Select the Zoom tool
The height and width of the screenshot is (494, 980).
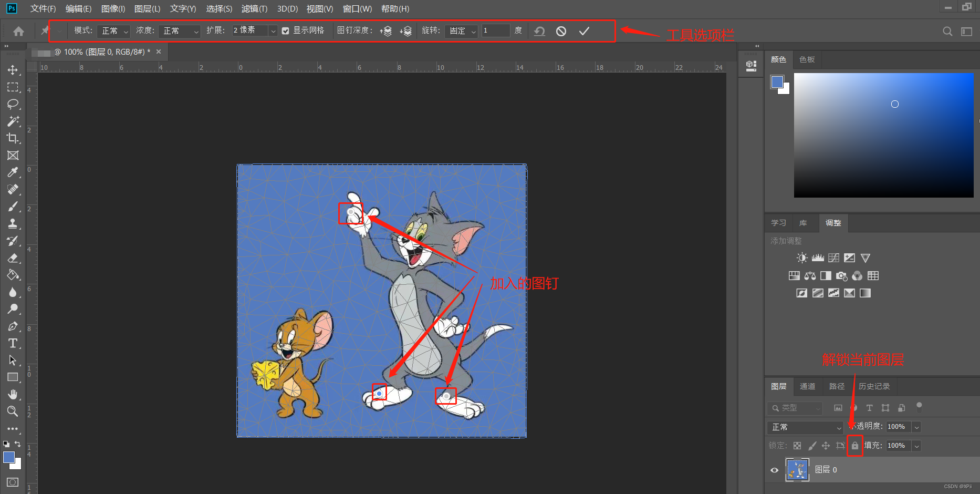pos(13,411)
